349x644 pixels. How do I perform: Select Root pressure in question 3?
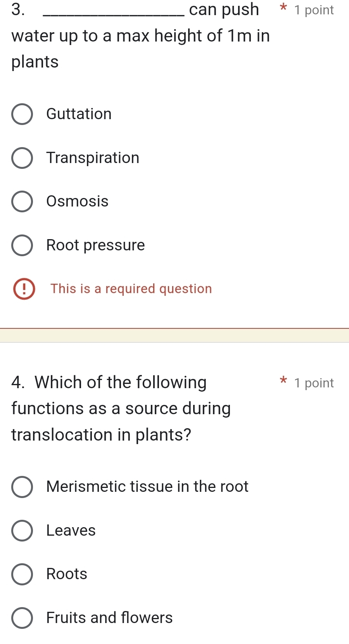click(x=22, y=245)
